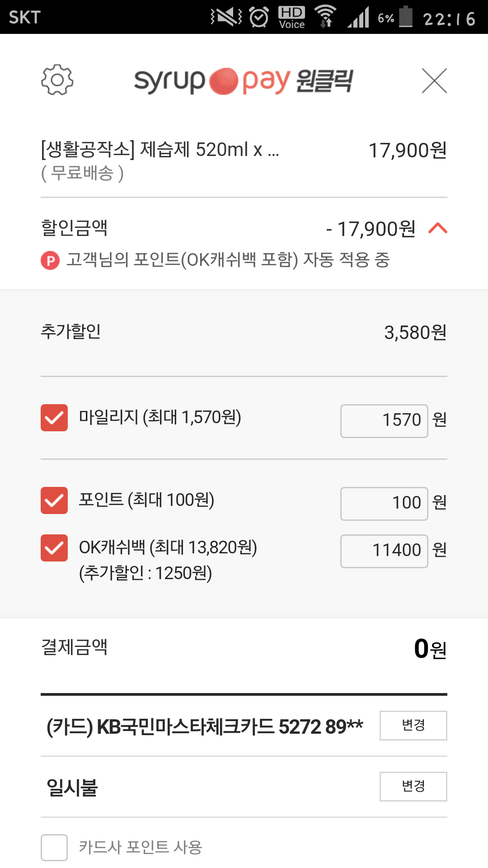Tap the Syrup Pay logo

(244, 81)
